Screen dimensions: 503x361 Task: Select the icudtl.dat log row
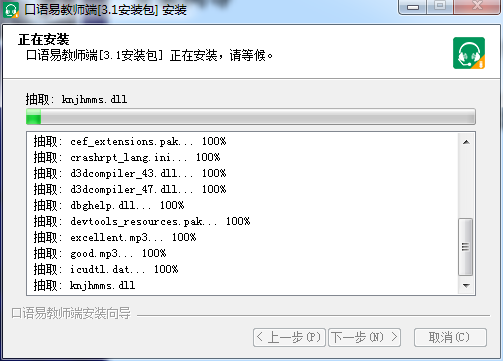click(106, 269)
